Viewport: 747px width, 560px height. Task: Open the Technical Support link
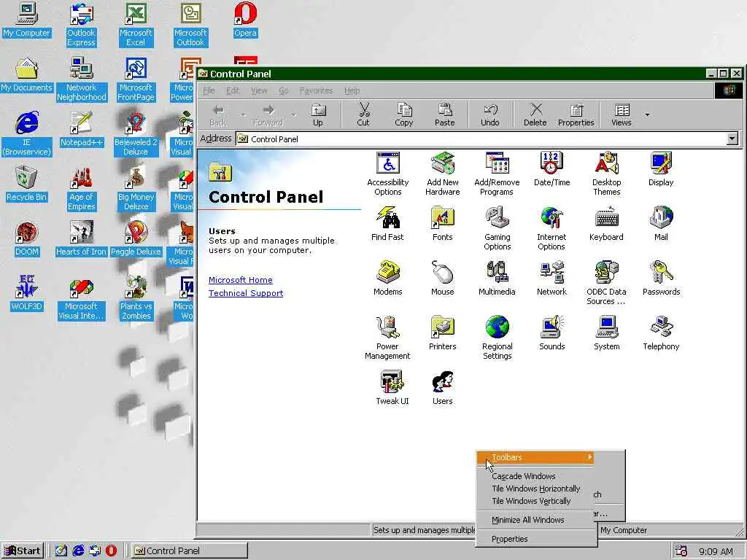coord(246,293)
